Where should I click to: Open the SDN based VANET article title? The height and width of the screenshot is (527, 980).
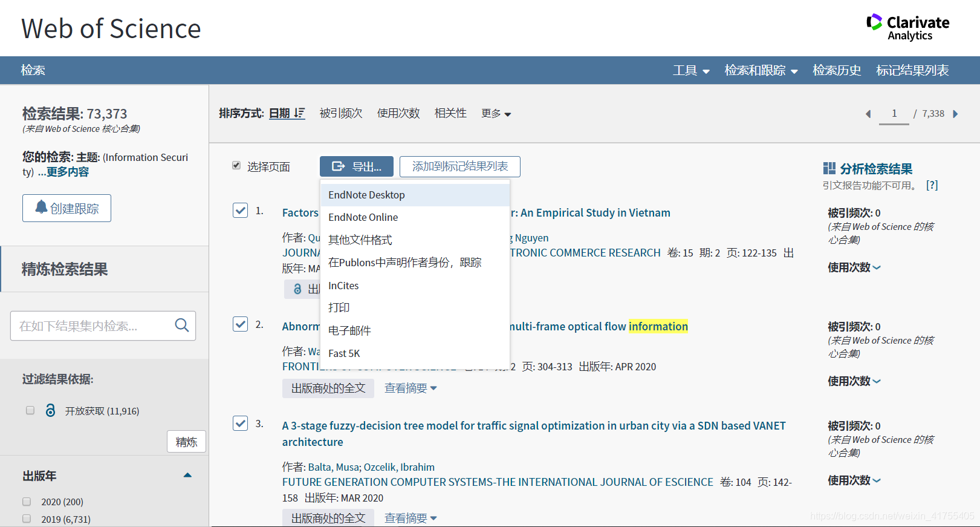pos(534,433)
